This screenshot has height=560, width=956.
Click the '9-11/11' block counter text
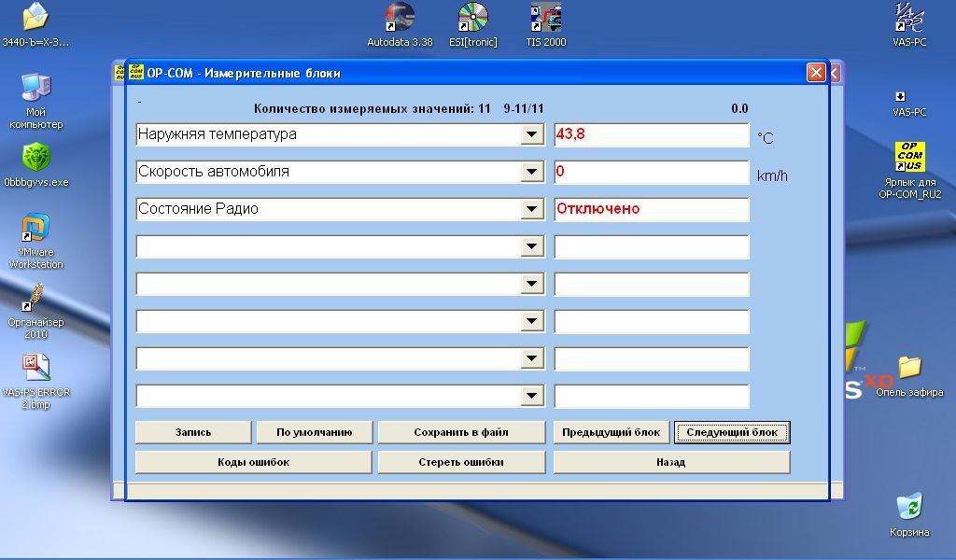pyautogui.click(x=524, y=108)
